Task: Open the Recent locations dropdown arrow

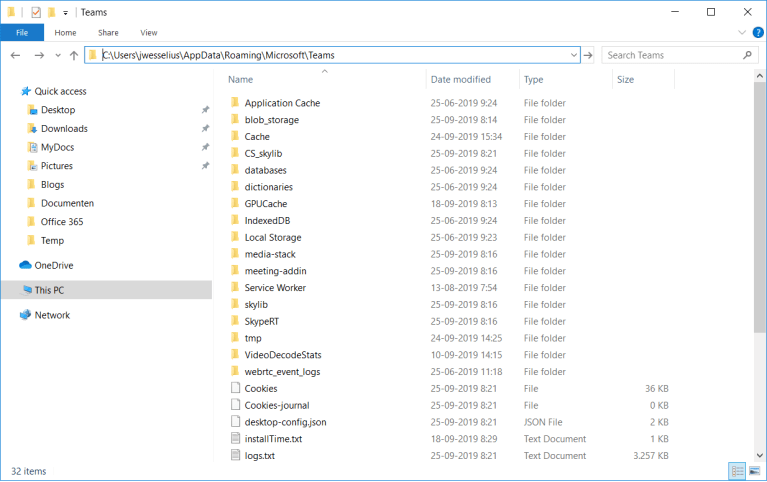Action: (x=56, y=55)
